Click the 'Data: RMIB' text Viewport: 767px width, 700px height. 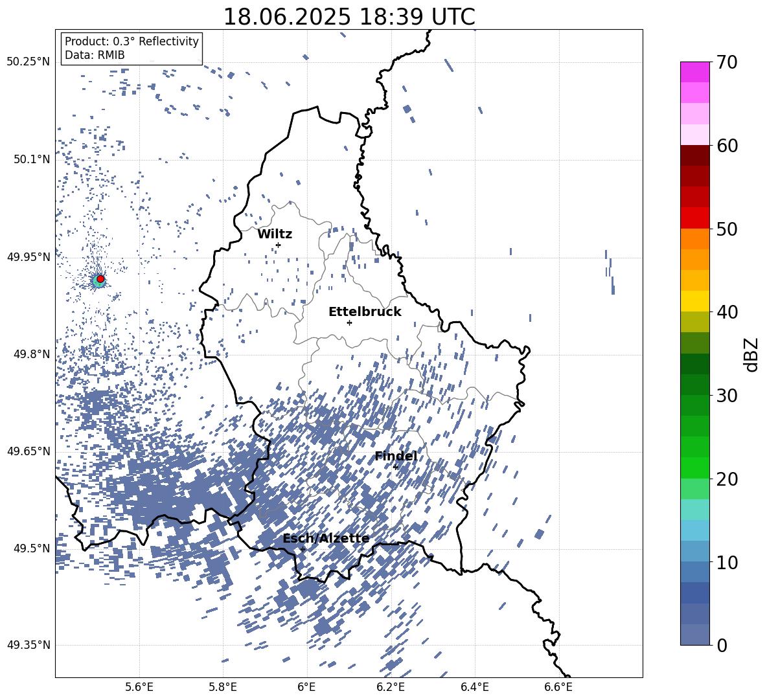click(x=95, y=55)
